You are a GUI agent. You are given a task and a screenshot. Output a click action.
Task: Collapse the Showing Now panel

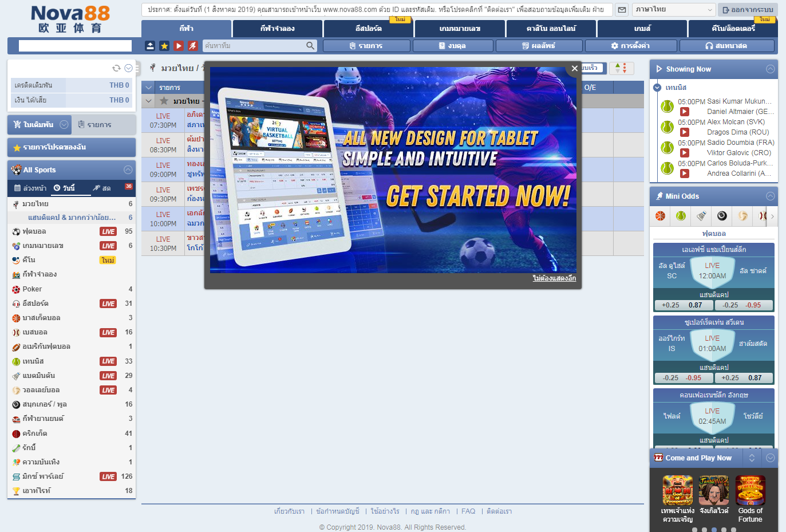[x=771, y=69]
